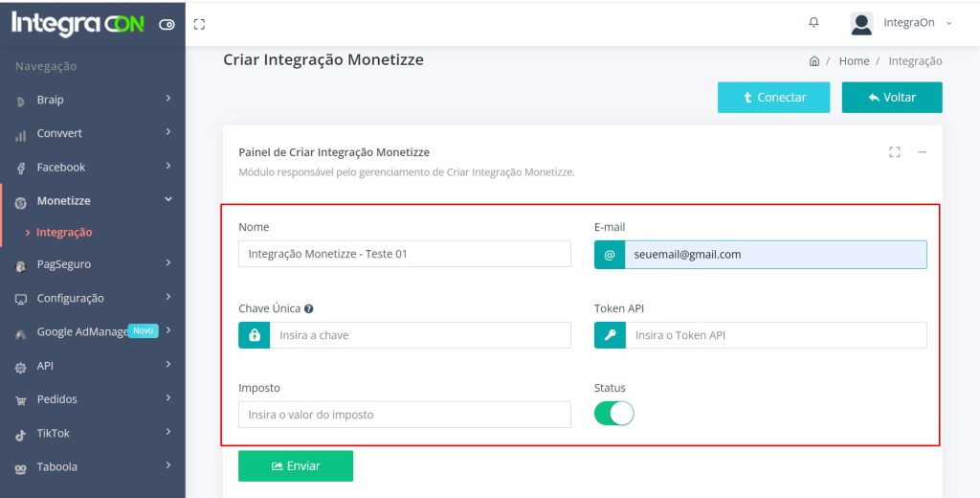980x498 pixels.
Task: Toggle the Status switch off
Action: pyautogui.click(x=614, y=414)
